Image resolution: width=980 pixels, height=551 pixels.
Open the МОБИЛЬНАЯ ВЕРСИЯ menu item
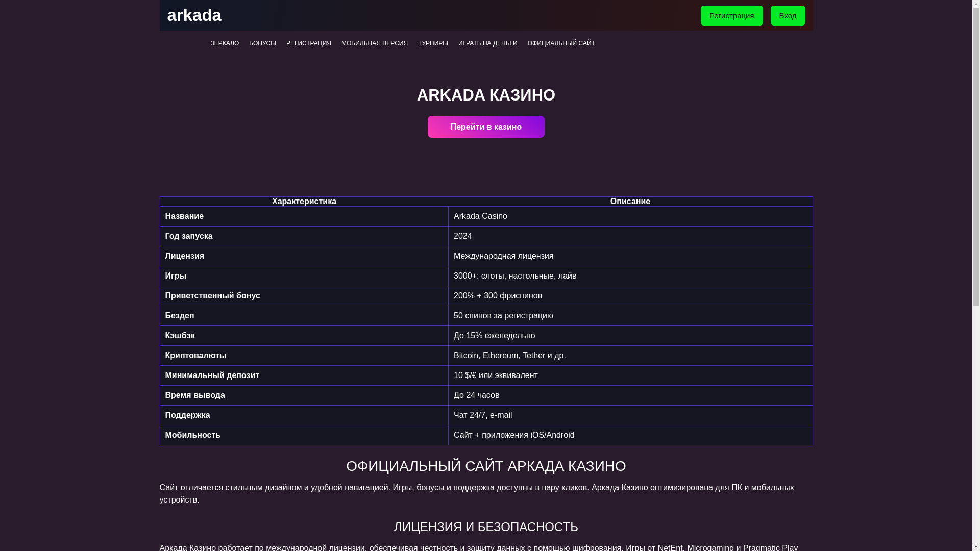[x=374, y=43]
